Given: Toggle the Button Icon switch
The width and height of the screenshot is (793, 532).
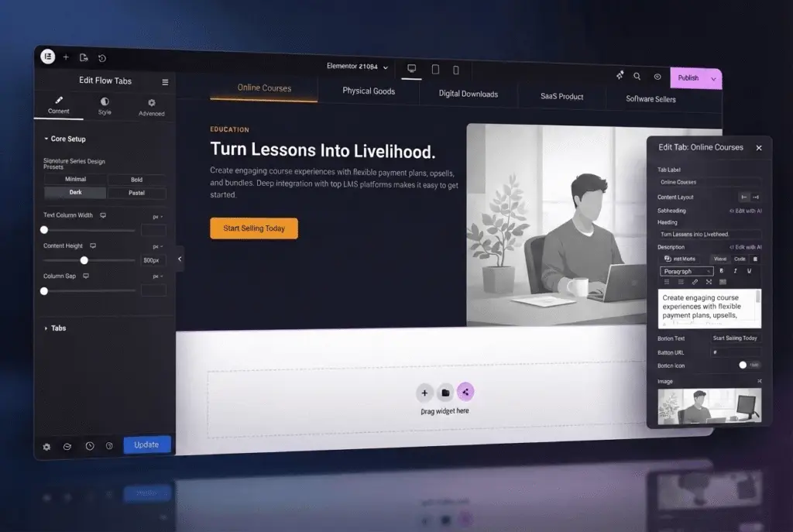Looking at the screenshot, I should click(747, 365).
